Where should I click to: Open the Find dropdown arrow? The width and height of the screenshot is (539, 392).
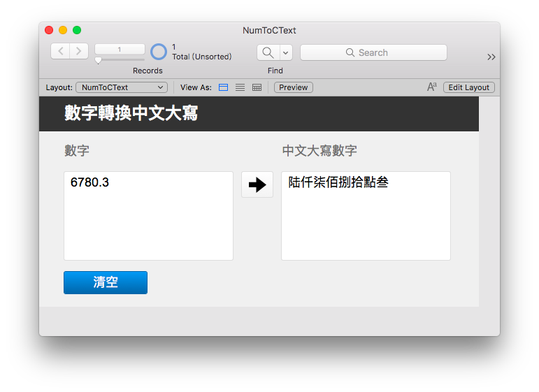click(x=286, y=52)
